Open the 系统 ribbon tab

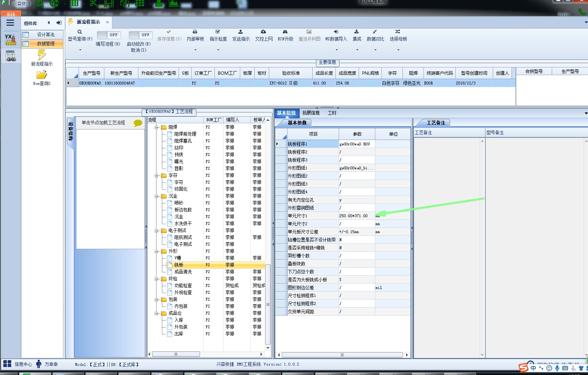(x=11, y=14)
